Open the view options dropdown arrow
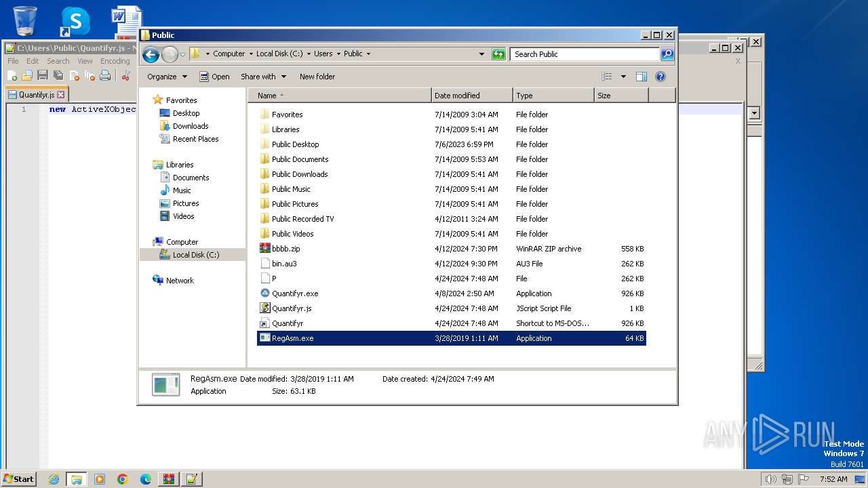The image size is (868, 488). (x=623, y=77)
